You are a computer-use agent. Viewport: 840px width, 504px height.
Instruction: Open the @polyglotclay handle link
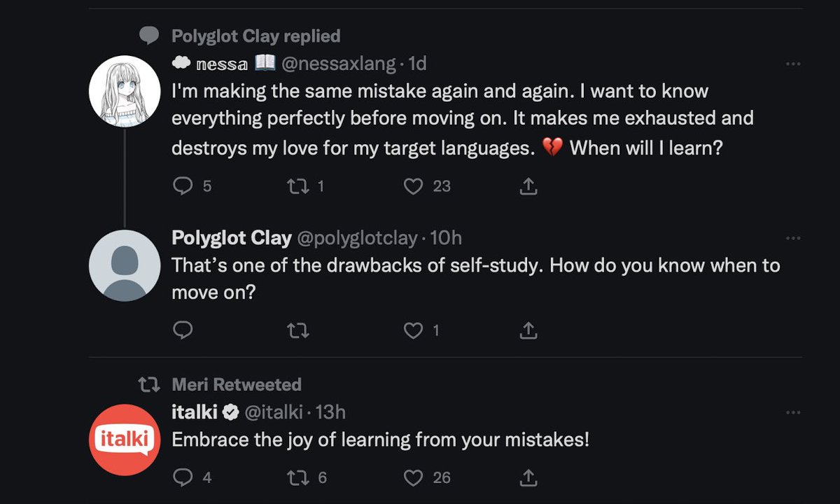357,238
